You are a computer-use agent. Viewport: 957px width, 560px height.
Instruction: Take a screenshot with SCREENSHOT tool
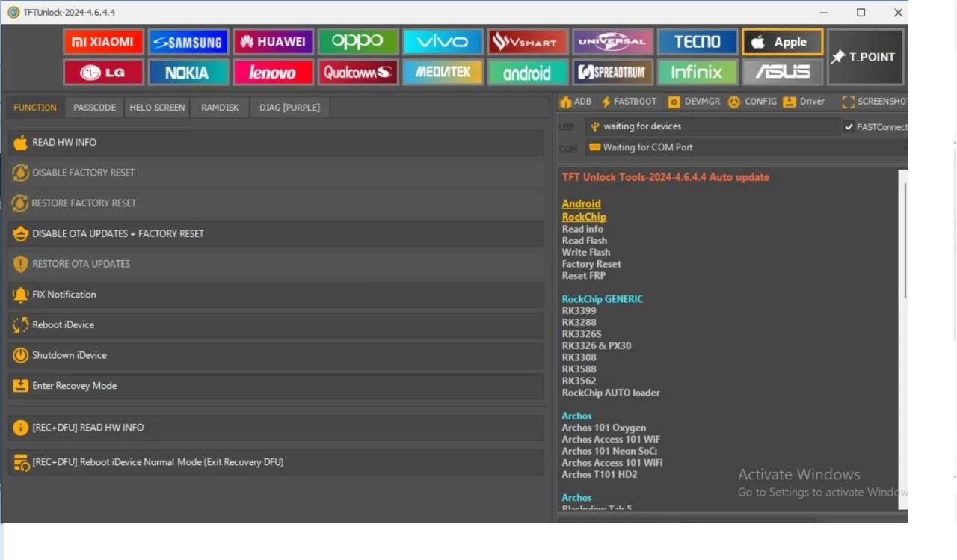tap(875, 102)
